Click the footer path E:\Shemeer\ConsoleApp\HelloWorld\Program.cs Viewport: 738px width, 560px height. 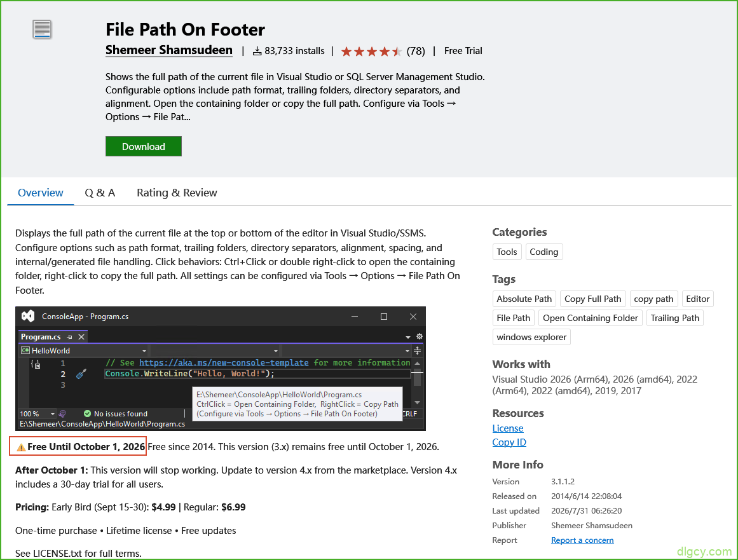point(102,424)
